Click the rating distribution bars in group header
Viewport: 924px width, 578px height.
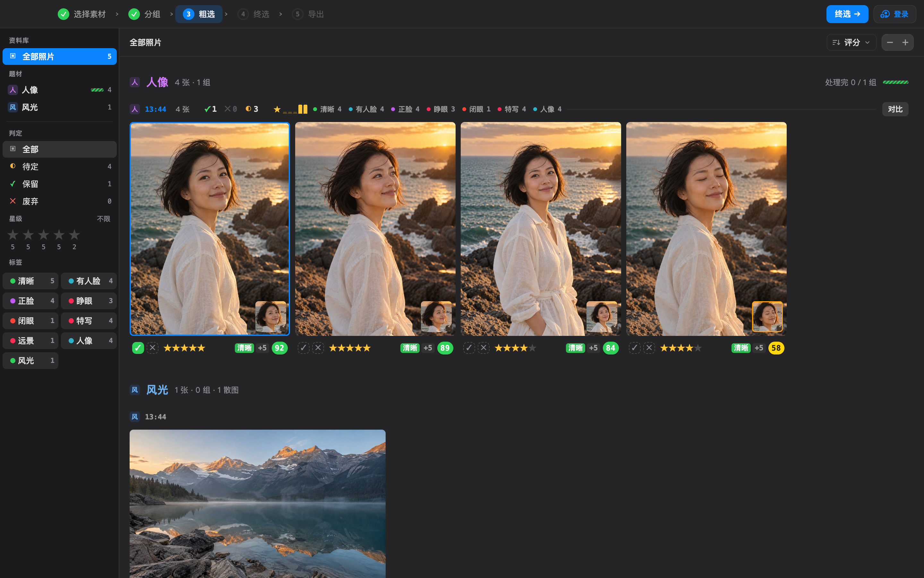[295, 109]
